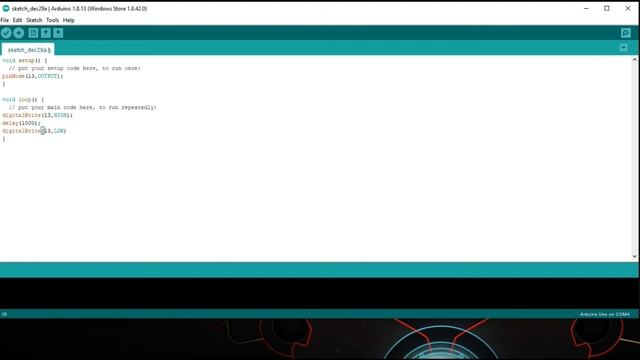This screenshot has height=360, width=640.
Task: Click the delay(1000); line
Action: pyautogui.click(x=21, y=123)
